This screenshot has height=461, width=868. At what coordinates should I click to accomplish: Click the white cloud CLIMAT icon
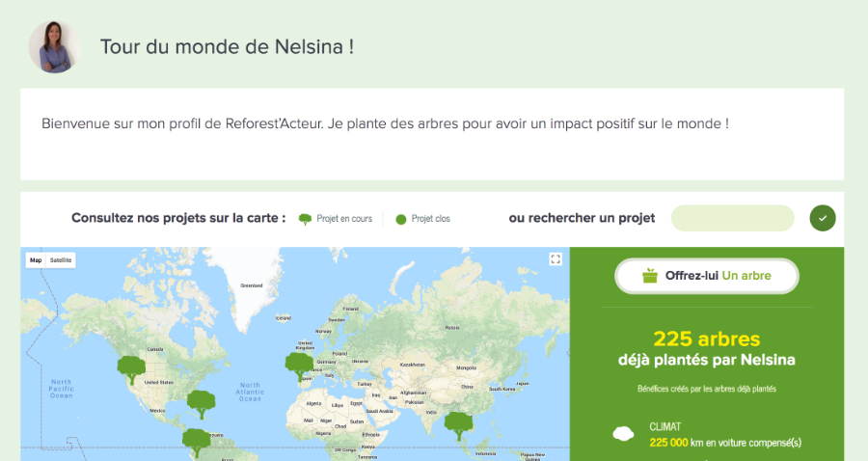point(623,434)
